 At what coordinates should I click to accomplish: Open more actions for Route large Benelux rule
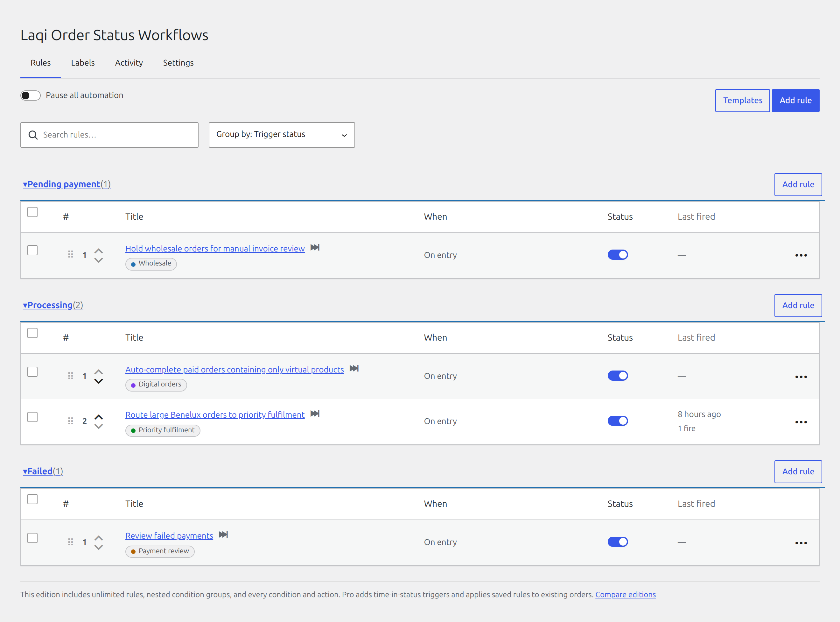coord(801,422)
